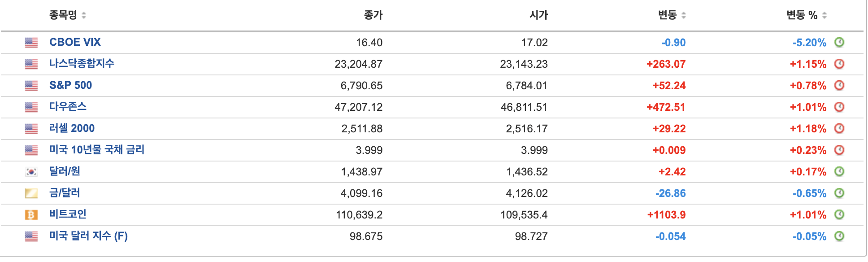Open the 미국 10년물 국채 금리 page
868x262 pixels.
point(97,150)
